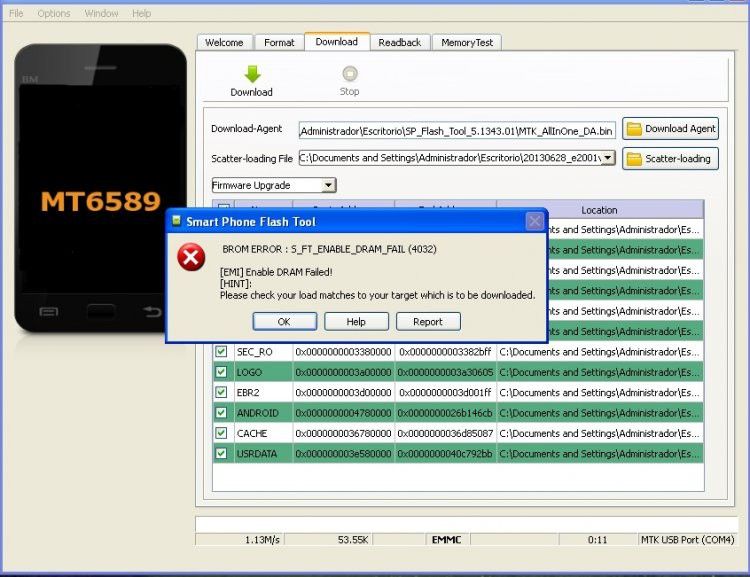Image resolution: width=750 pixels, height=577 pixels.
Task: Click the Location column header
Action: (x=599, y=210)
